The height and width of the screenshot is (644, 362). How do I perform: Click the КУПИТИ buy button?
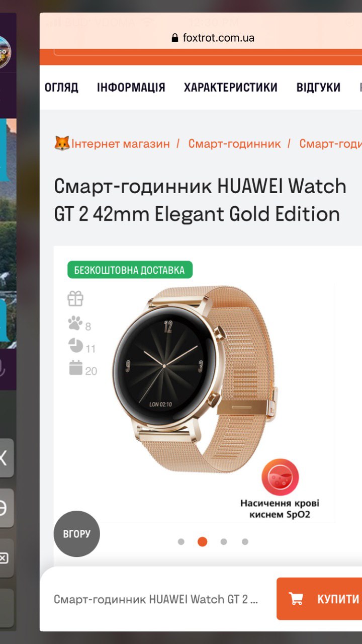pyautogui.click(x=319, y=599)
